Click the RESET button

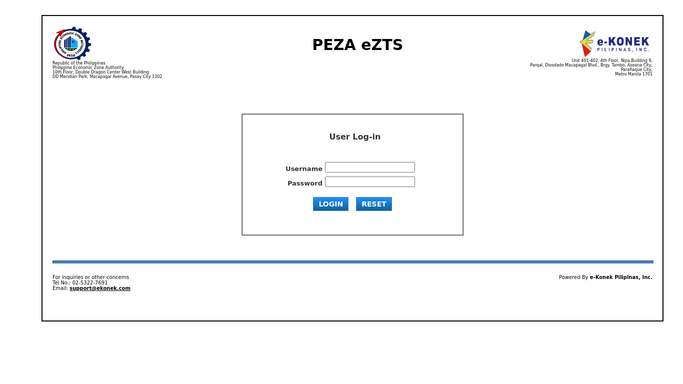point(374,204)
